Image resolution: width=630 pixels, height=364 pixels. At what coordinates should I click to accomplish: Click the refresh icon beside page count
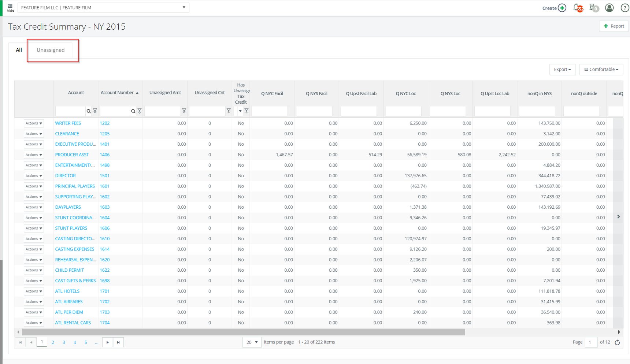[617, 342]
